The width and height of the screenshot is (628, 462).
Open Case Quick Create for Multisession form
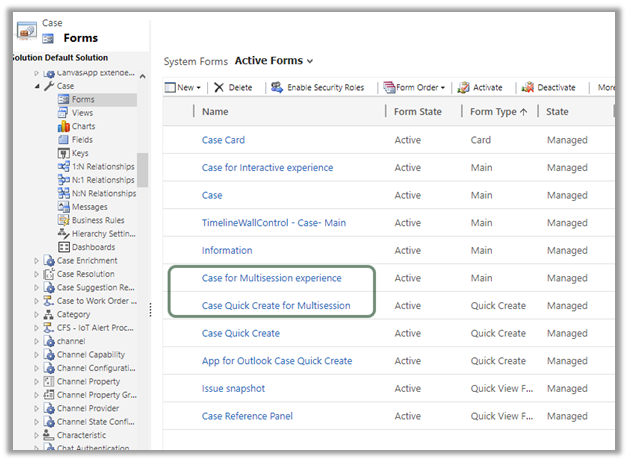click(276, 306)
